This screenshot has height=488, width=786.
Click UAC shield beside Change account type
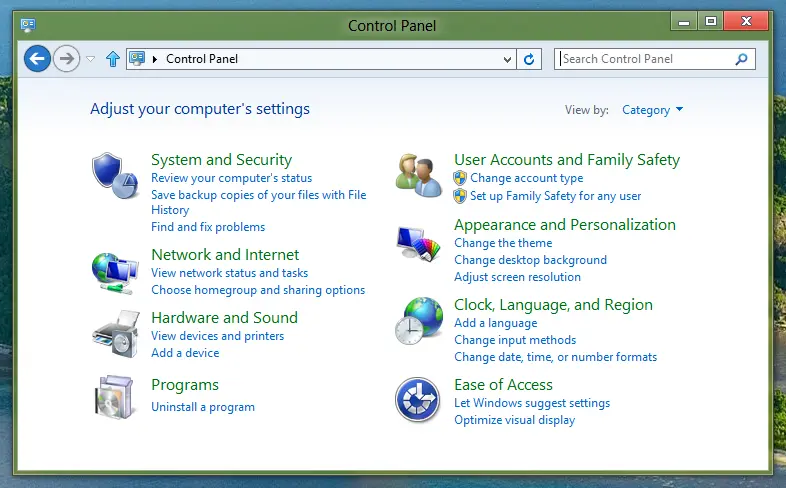[460, 178]
